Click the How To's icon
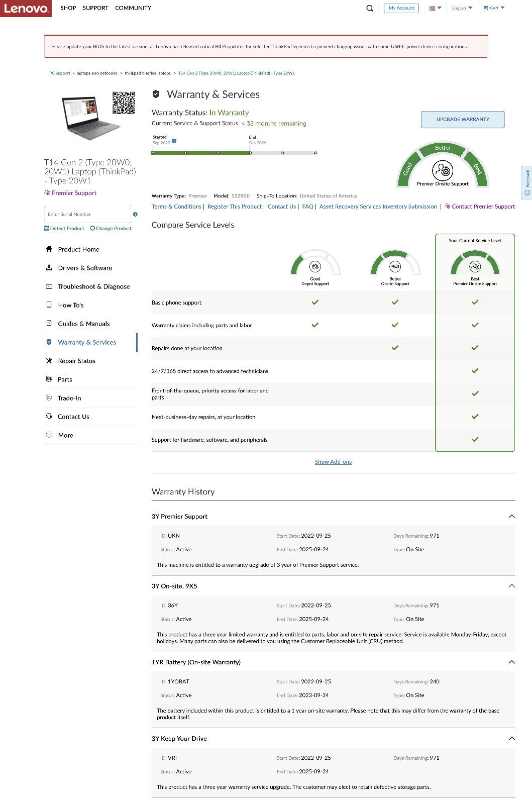The height and width of the screenshot is (804, 532). [x=49, y=305]
